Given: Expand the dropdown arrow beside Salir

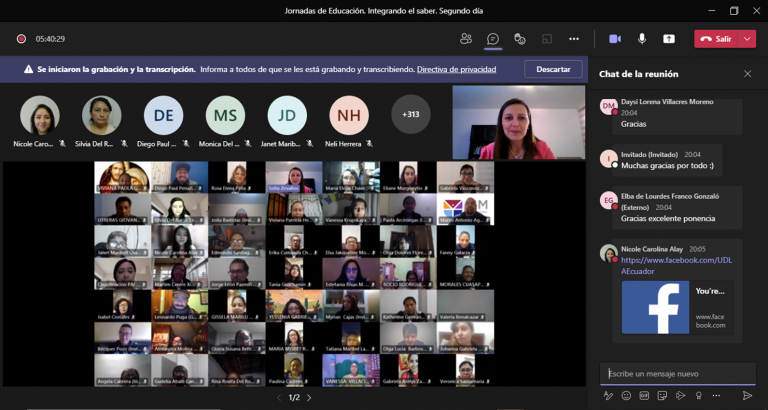Looking at the screenshot, I should point(747,39).
